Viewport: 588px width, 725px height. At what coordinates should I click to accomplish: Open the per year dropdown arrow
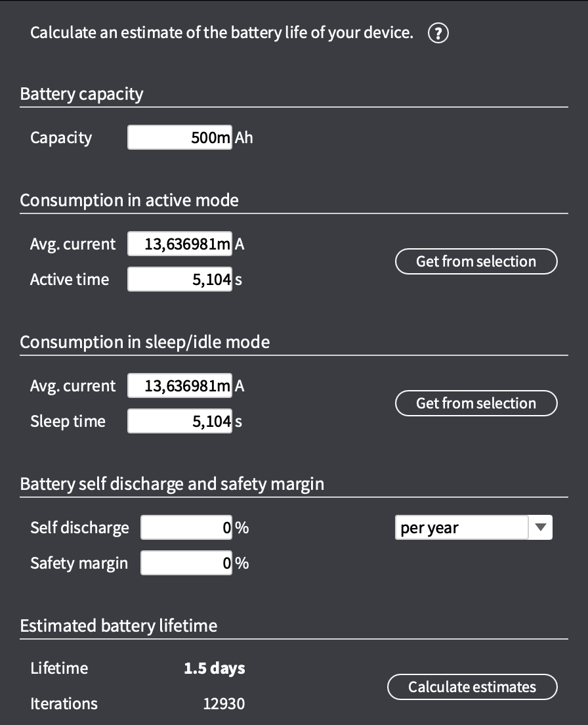pos(541,527)
